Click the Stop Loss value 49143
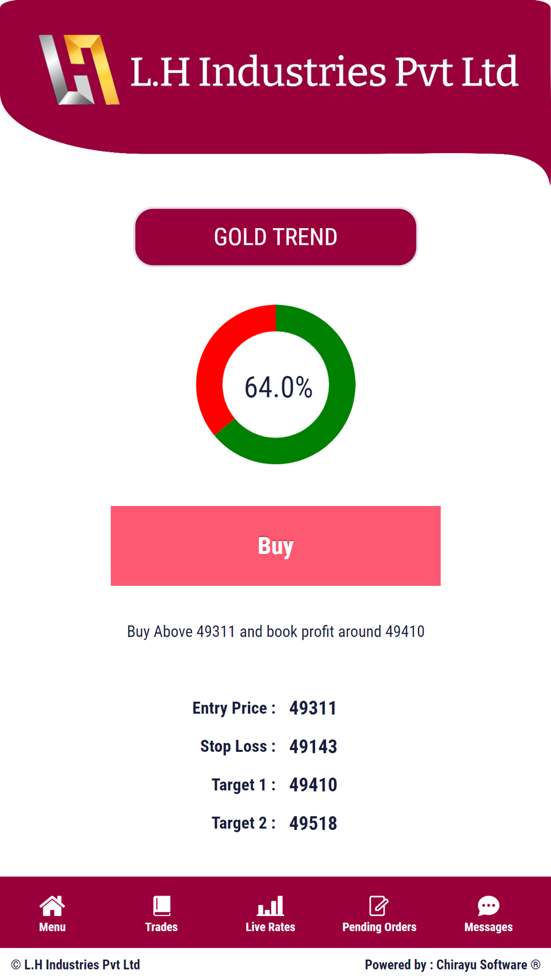 coord(313,746)
